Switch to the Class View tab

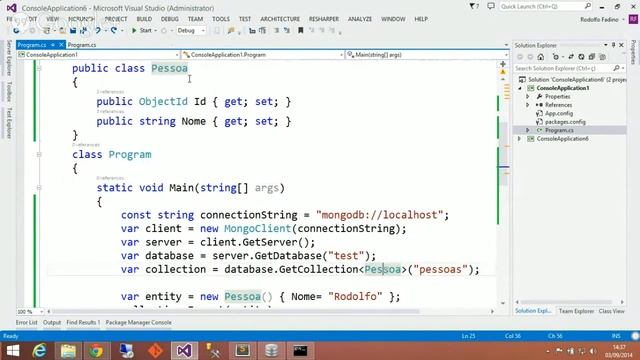point(611,311)
